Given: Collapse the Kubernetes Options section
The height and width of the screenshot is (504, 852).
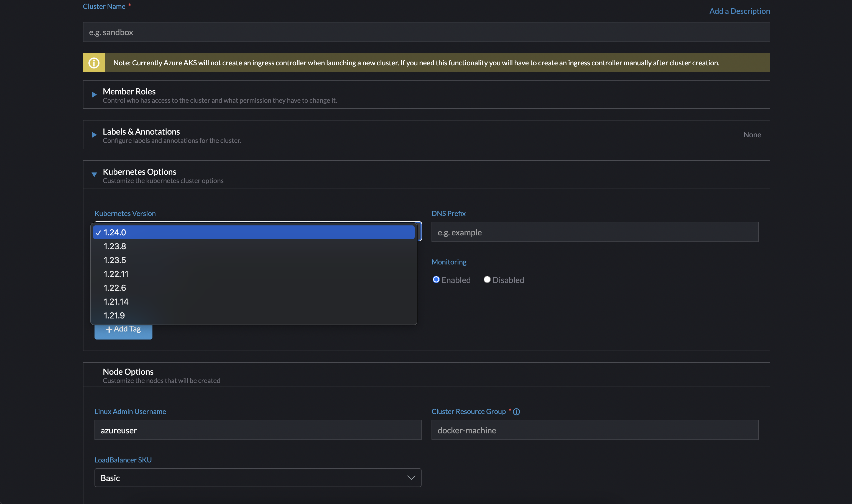Looking at the screenshot, I should coord(94,174).
